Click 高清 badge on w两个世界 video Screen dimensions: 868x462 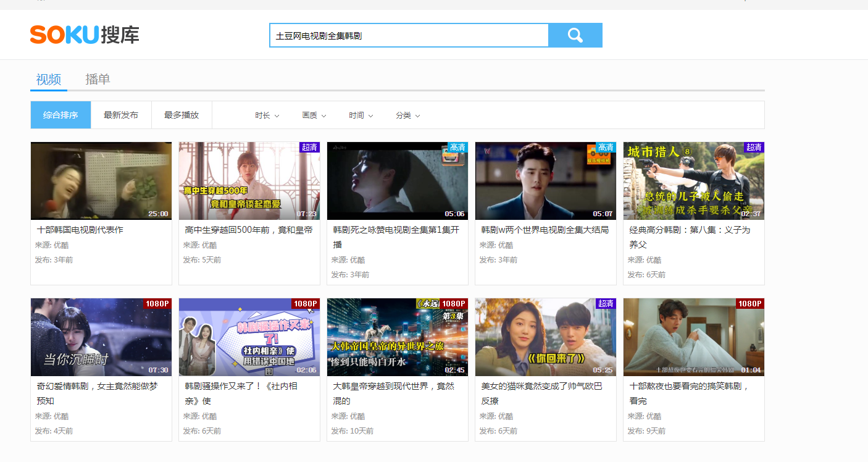pyautogui.click(x=606, y=147)
